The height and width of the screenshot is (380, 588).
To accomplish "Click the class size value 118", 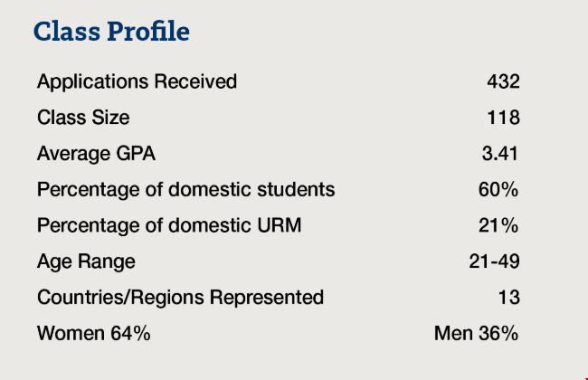I will point(503,117).
